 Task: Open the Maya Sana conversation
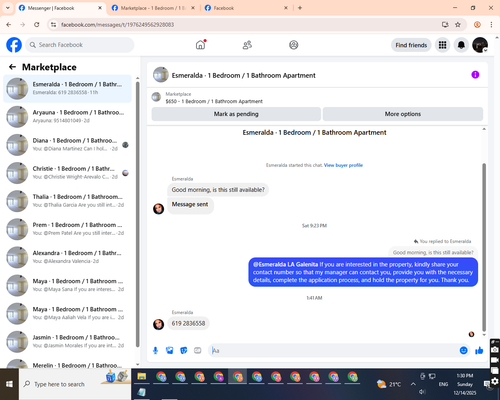click(68, 285)
